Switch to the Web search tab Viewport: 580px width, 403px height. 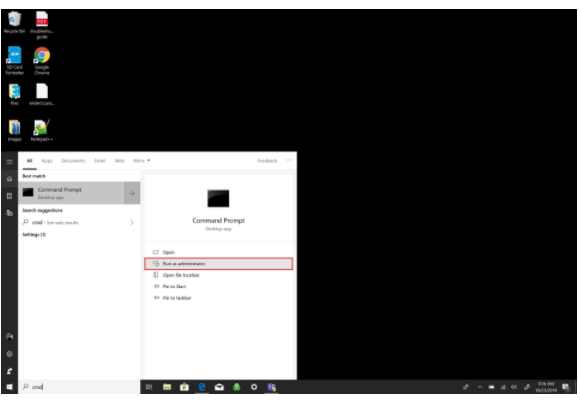point(119,161)
